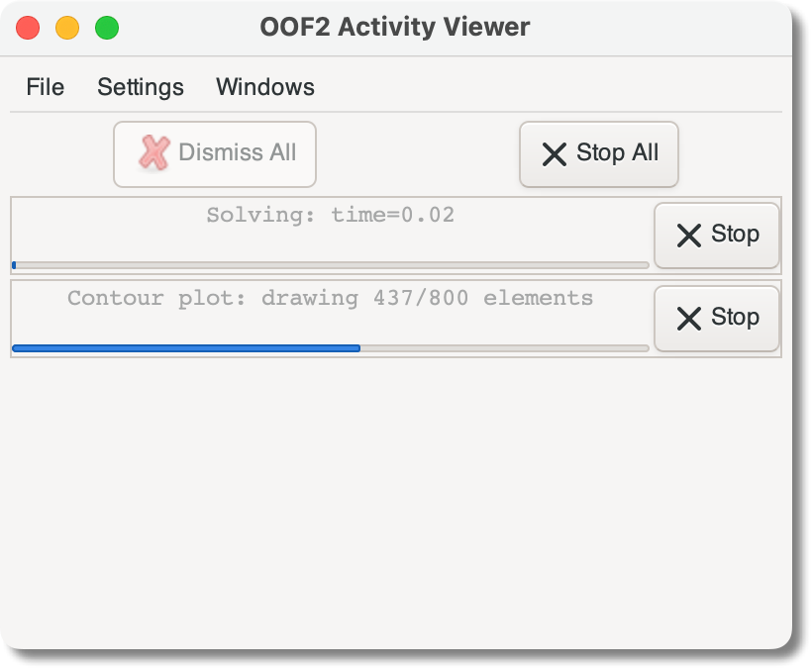Stop the Solving task
This screenshot has width=812, height=669.
coord(716,236)
